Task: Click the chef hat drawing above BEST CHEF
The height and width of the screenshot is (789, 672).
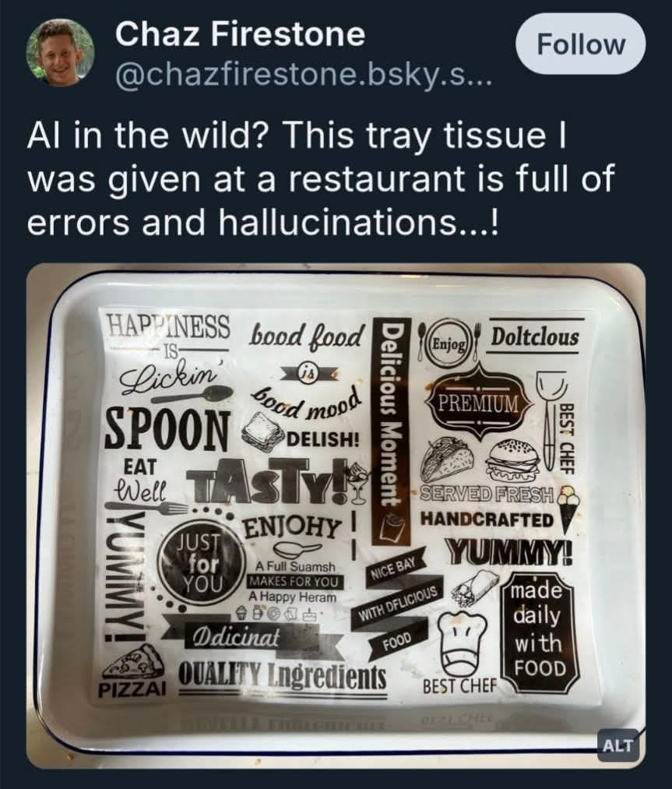Action: 466,637
